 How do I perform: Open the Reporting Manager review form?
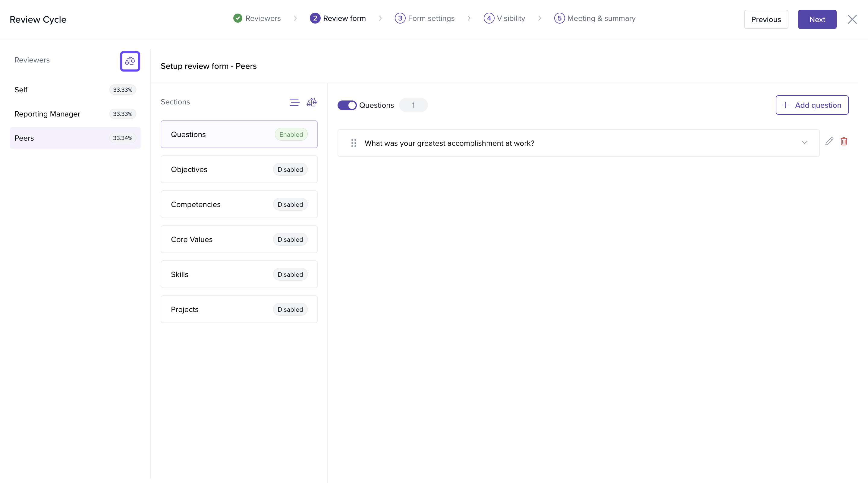point(75,114)
